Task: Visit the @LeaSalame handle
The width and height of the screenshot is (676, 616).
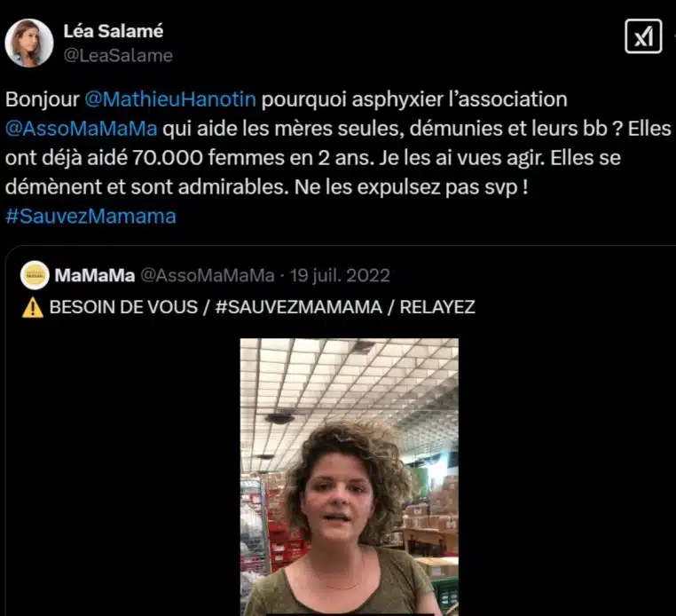Action: [118, 55]
